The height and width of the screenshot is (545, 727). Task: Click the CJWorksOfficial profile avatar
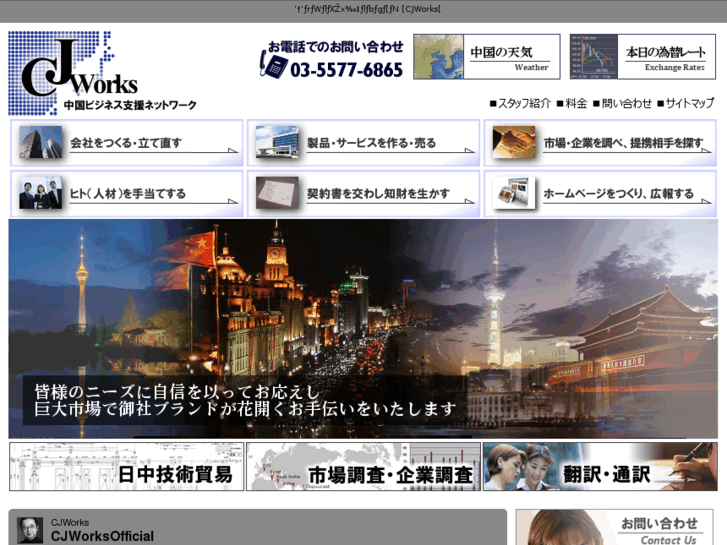pos(30,530)
